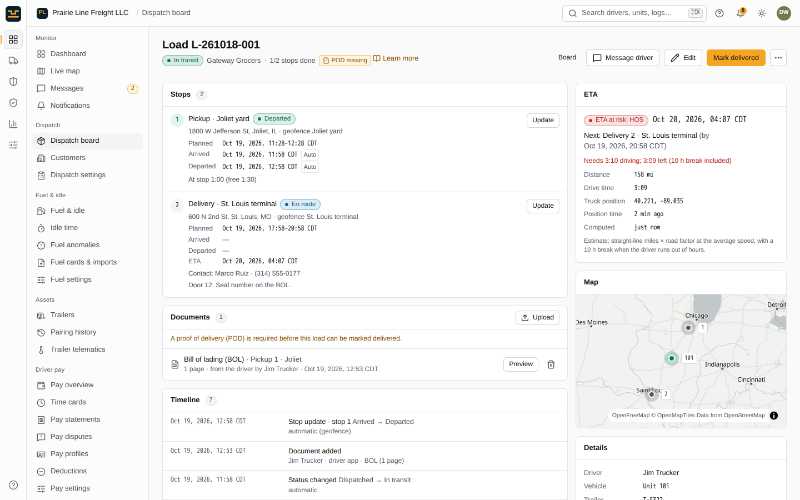The image size is (800, 500).
Task: Delete the Bill of lading document
Action: 551,364
